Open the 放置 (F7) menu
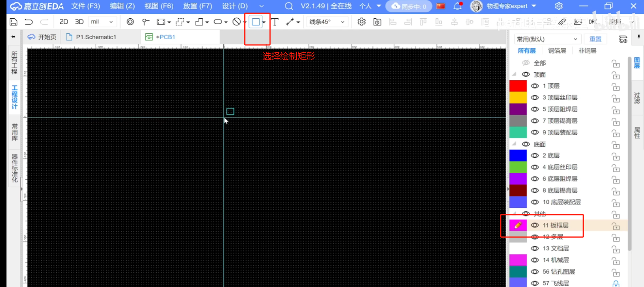 coord(197,6)
